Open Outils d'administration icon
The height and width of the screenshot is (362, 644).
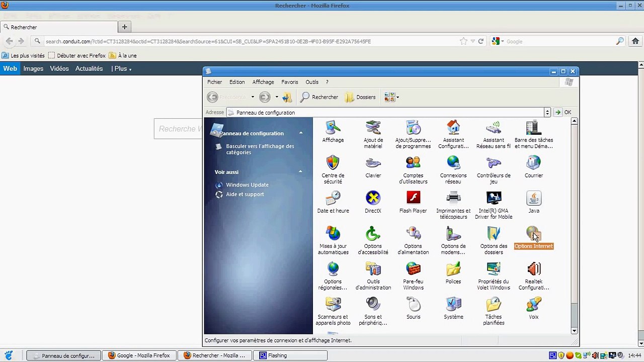click(x=373, y=276)
